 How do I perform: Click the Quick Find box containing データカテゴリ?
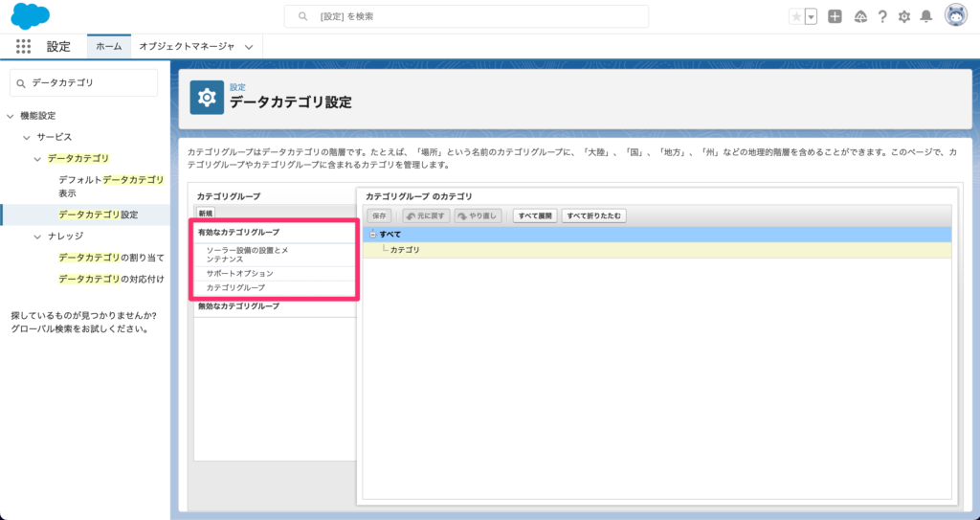tap(84, 82)
